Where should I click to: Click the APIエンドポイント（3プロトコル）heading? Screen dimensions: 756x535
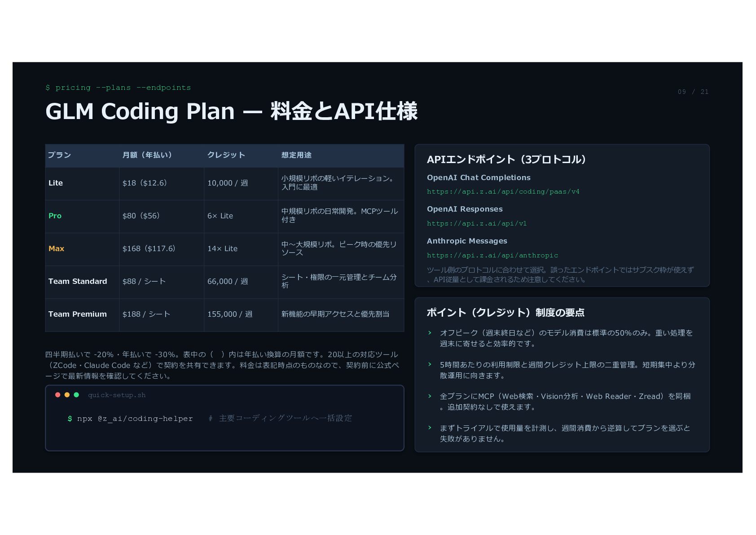(x=507, y=159)
